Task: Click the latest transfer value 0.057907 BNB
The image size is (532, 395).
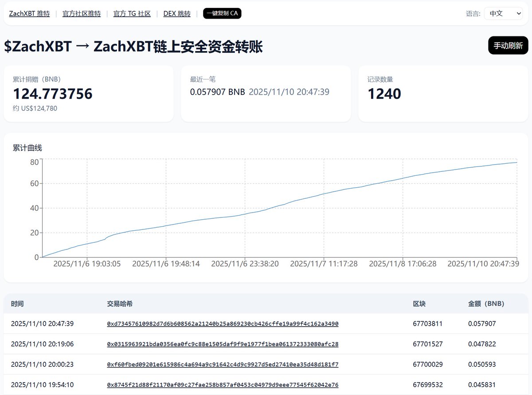Action: point(217,92)
